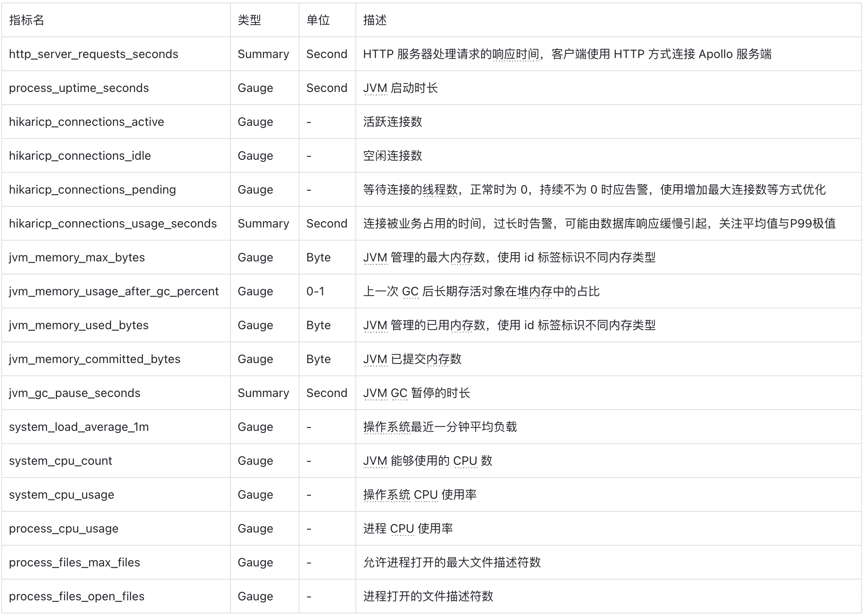Click Gauge type in process_files_max_files row

click(255, 563)
